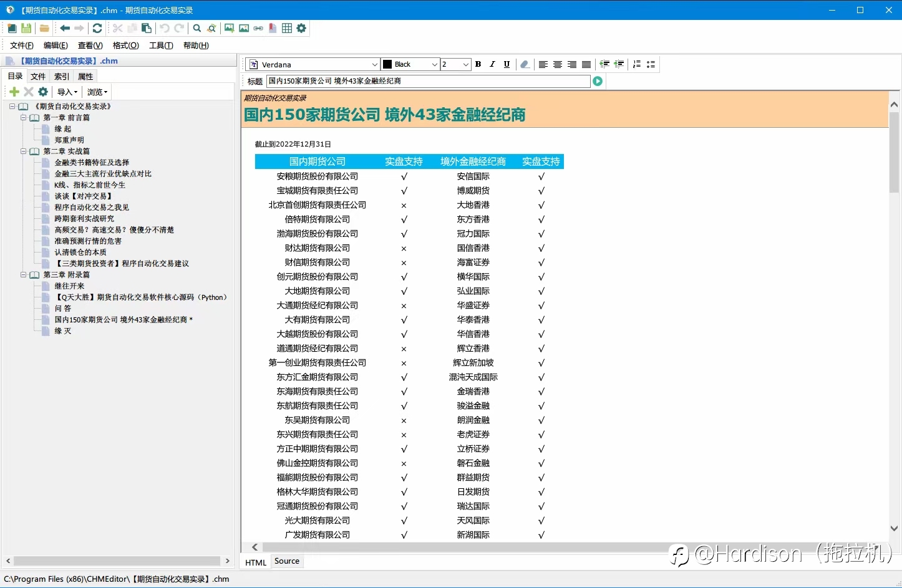Viewport: 902px width, 588px height.
Task: Toggle numbered list
Action: [637, 64]
